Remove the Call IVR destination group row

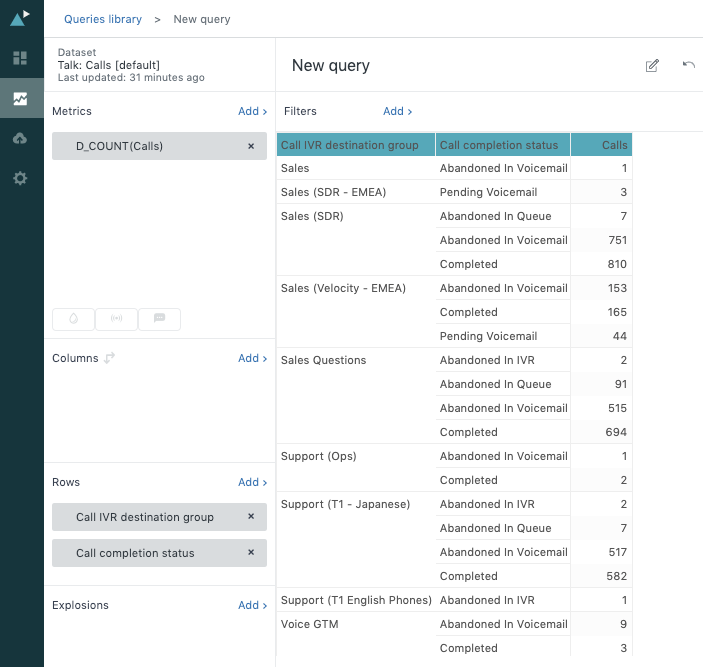coord(251,517)
